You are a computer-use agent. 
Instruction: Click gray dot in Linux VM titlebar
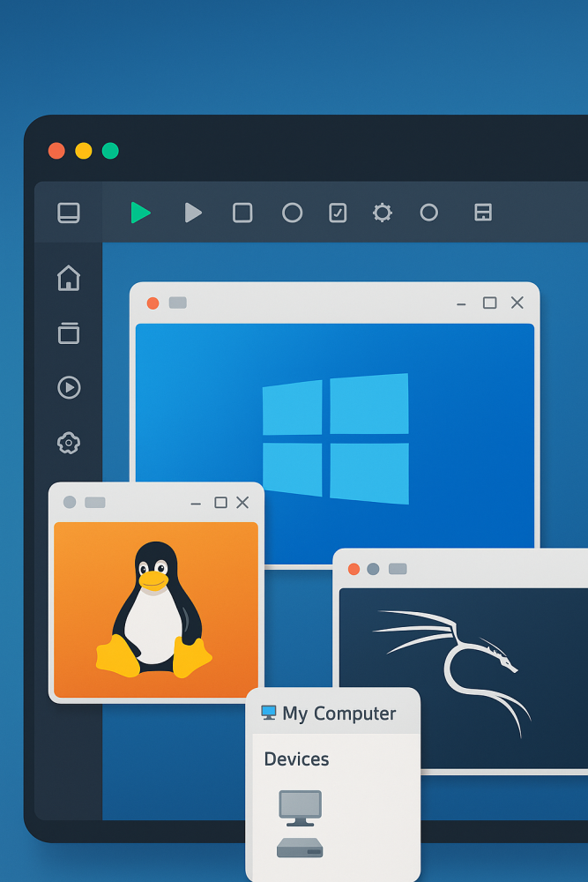pos(70,502)
